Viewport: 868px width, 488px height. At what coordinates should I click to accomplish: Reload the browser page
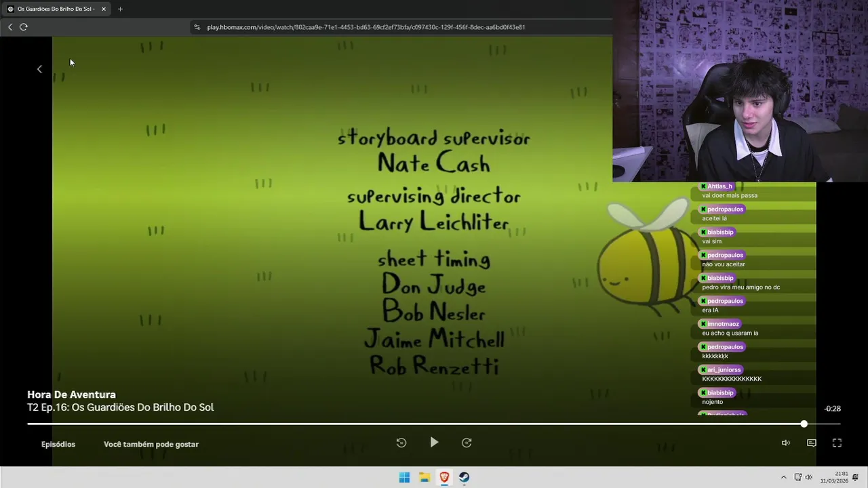point(24,27)
